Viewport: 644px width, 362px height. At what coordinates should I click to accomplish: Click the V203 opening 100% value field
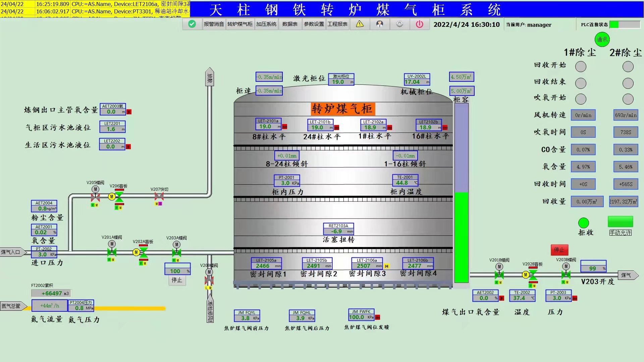click(177, 271)
